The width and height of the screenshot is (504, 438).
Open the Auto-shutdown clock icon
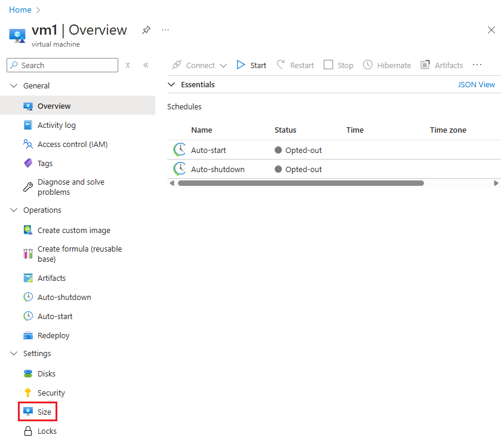[27, 296]
